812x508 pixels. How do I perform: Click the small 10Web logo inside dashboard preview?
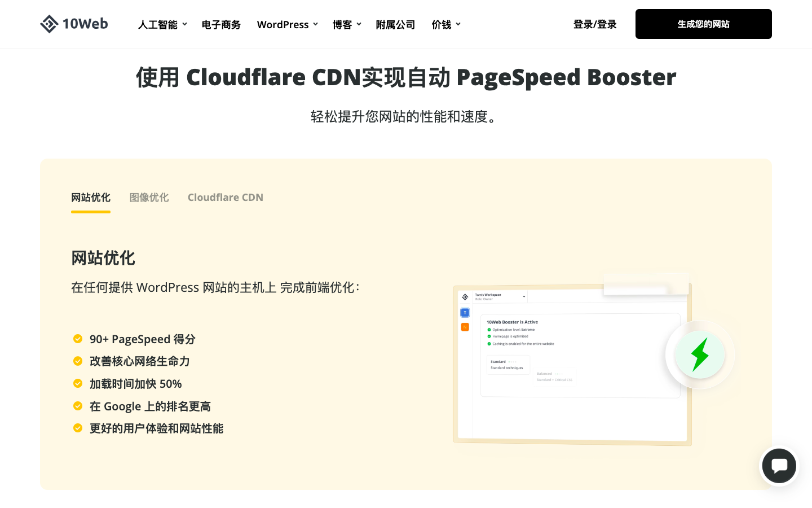coord(465,297)
